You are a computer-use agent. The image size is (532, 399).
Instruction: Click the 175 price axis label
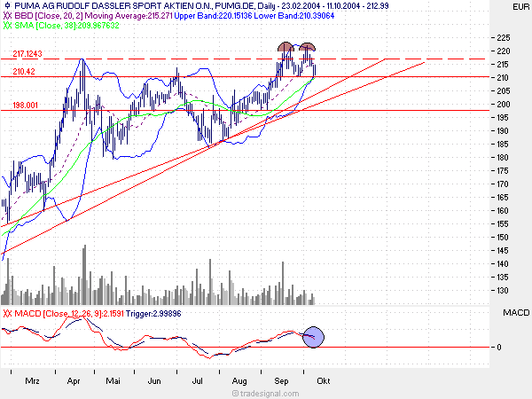pyautogui.click(x=503, y=170)
